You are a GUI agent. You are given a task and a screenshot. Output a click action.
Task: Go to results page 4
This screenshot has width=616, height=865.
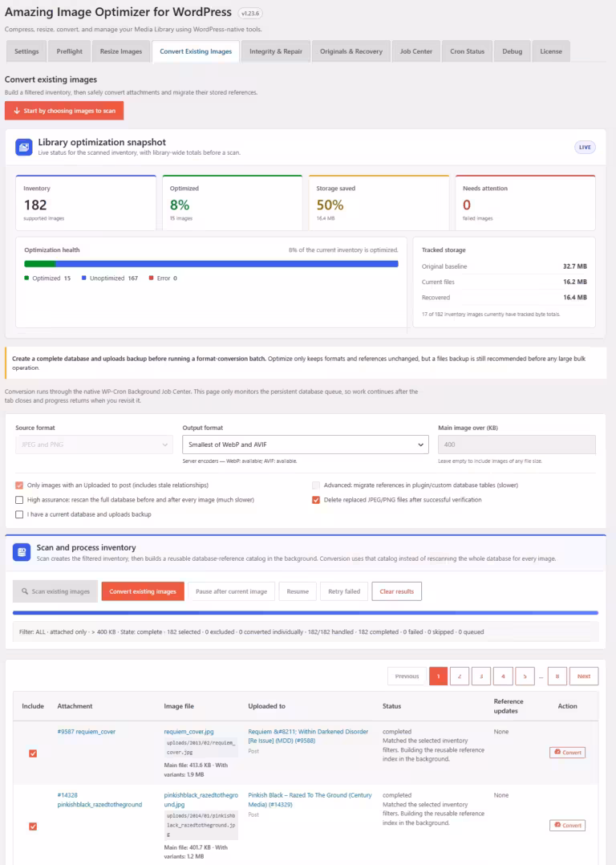click(503, 676)
